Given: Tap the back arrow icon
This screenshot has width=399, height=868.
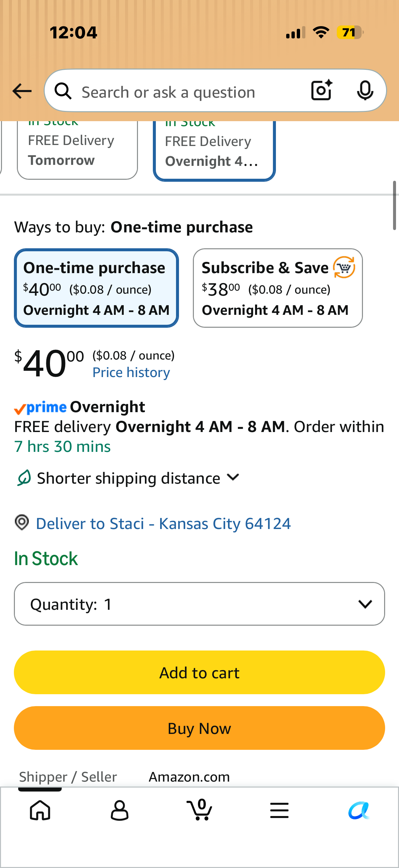Looking at the screenshot, I should click(22, 91).
